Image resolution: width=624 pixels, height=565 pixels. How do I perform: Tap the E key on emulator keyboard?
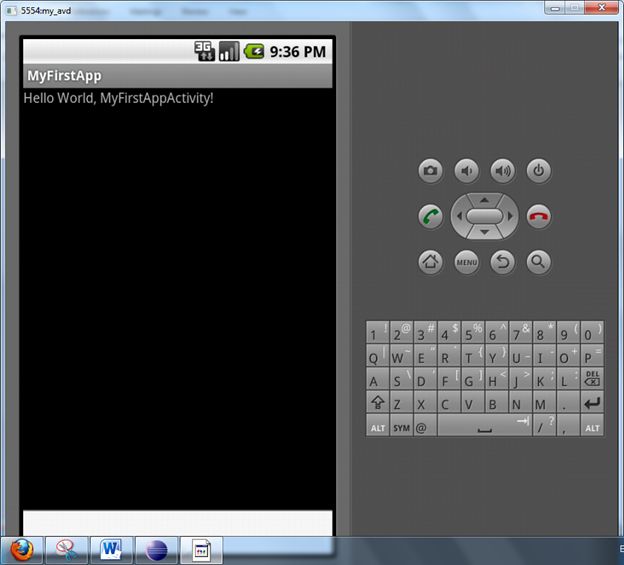coord(425,356)
